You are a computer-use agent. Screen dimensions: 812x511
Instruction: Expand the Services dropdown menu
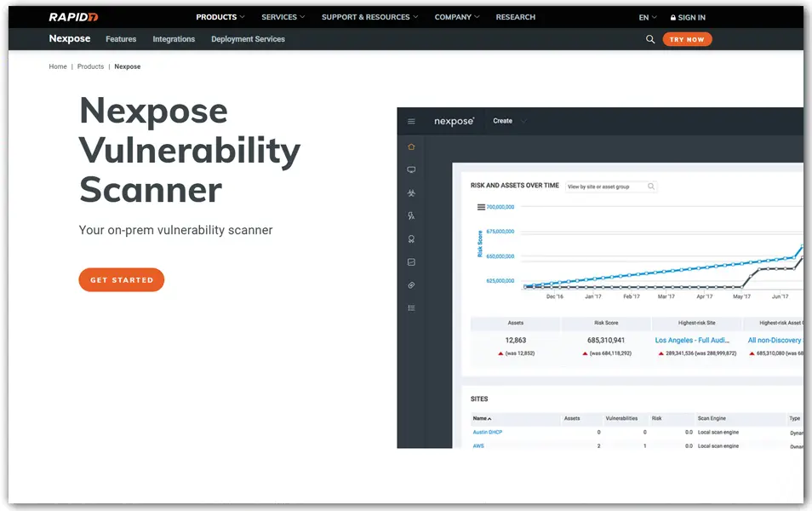[x=283, y=17]
